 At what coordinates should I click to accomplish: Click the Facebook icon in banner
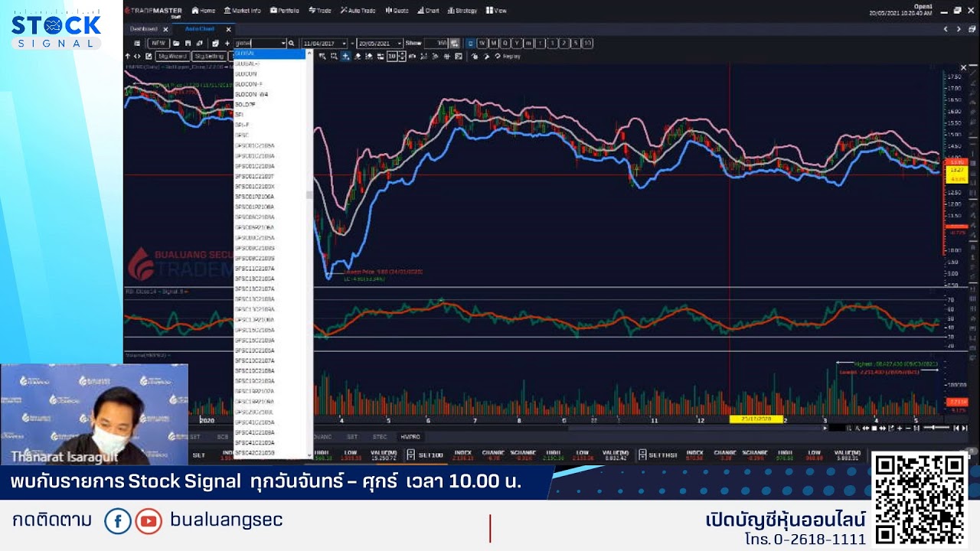tap(118, 521)
